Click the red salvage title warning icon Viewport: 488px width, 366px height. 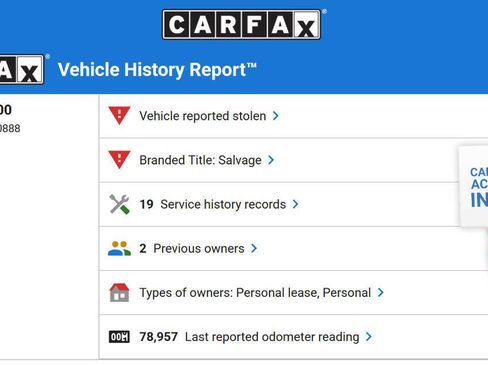(119, 160)
